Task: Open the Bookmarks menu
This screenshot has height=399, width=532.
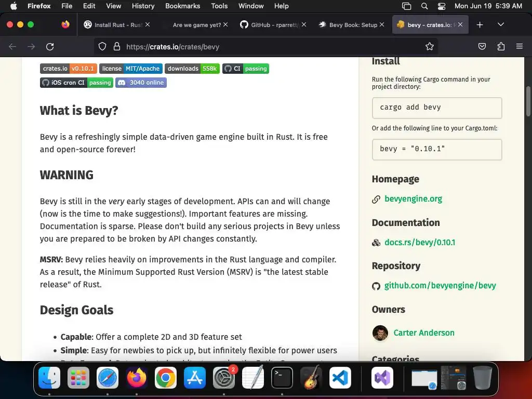Action: pos(182,6)
